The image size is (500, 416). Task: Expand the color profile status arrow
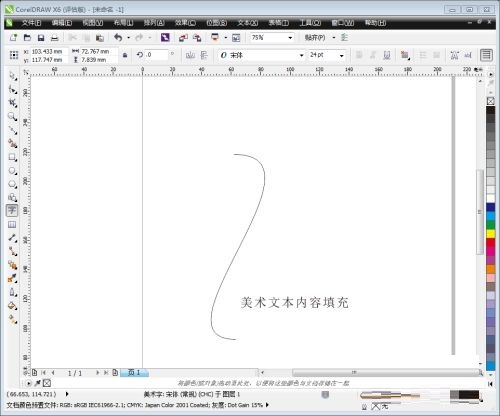267,405
